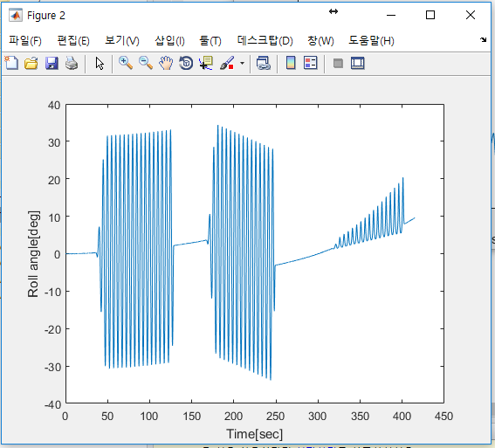Screen dimensions: 495x448
Task: Click the MATLAB logo in the title bar
Action: click(x=16, y=15)
